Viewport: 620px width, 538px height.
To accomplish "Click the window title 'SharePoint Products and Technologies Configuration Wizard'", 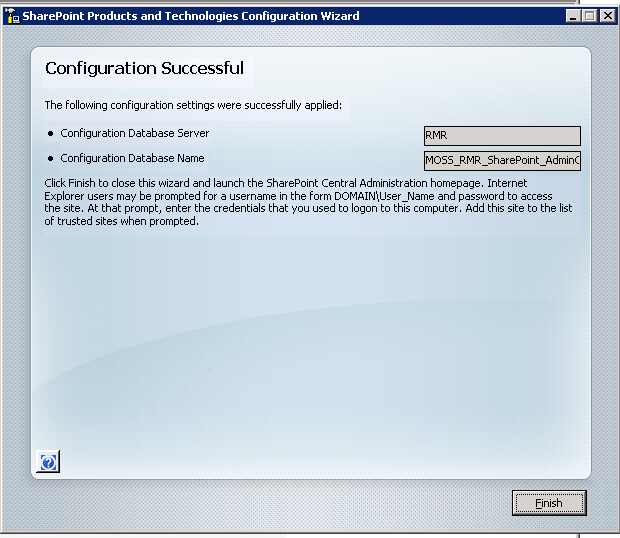I will pyautogui.click(x=191, y=16).
